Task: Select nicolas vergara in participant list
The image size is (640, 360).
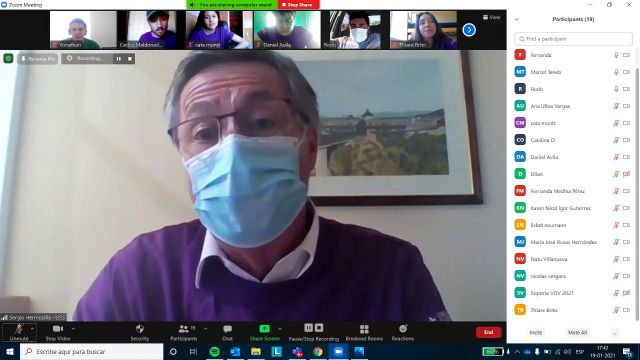Action: point(573,276)
